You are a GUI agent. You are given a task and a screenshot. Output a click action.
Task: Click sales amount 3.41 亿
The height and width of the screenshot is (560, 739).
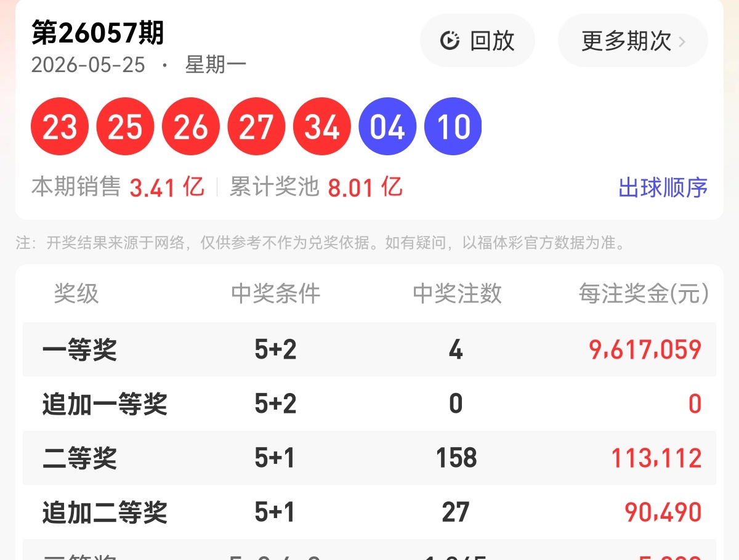click(x=167, y=187)
